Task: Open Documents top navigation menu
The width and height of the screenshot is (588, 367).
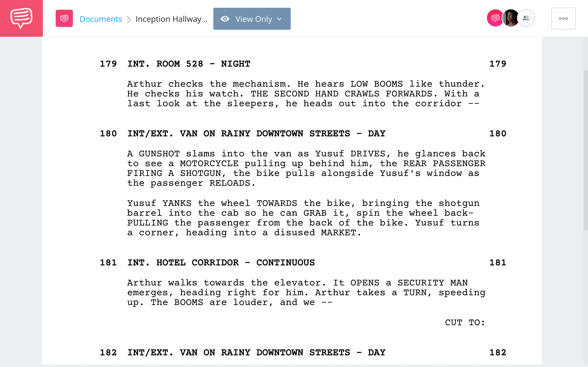Action: [101, 18]
